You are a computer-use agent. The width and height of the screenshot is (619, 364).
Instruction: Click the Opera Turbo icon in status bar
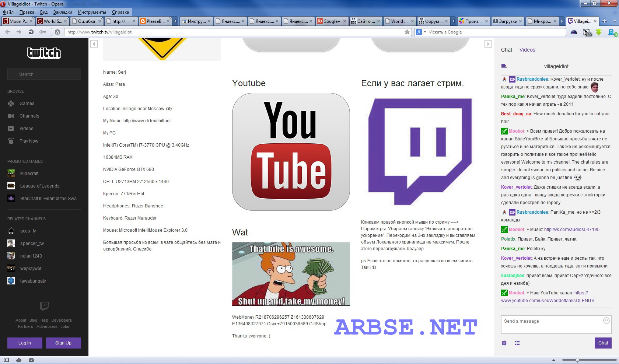point(31,360)
